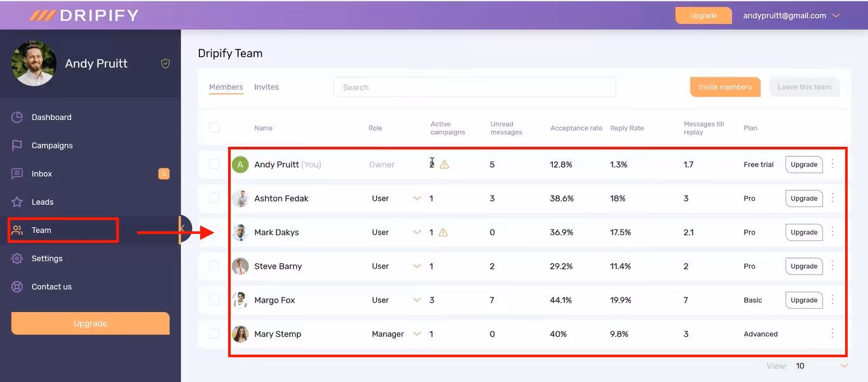Click Upgrade next to Andy Pruitt's Free trial
The width and height of the screenshot is (868, 382).
[x=803, y=164]
